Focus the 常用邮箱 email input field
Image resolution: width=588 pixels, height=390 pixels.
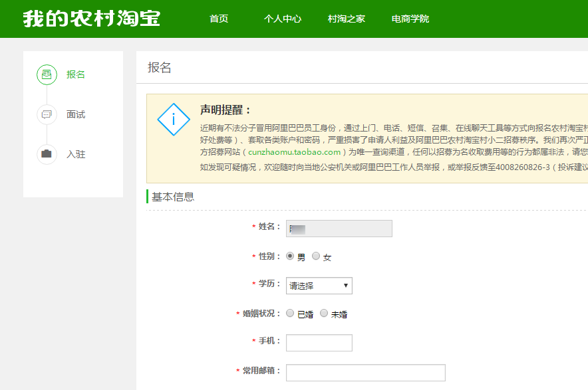(x=366, y=373)
